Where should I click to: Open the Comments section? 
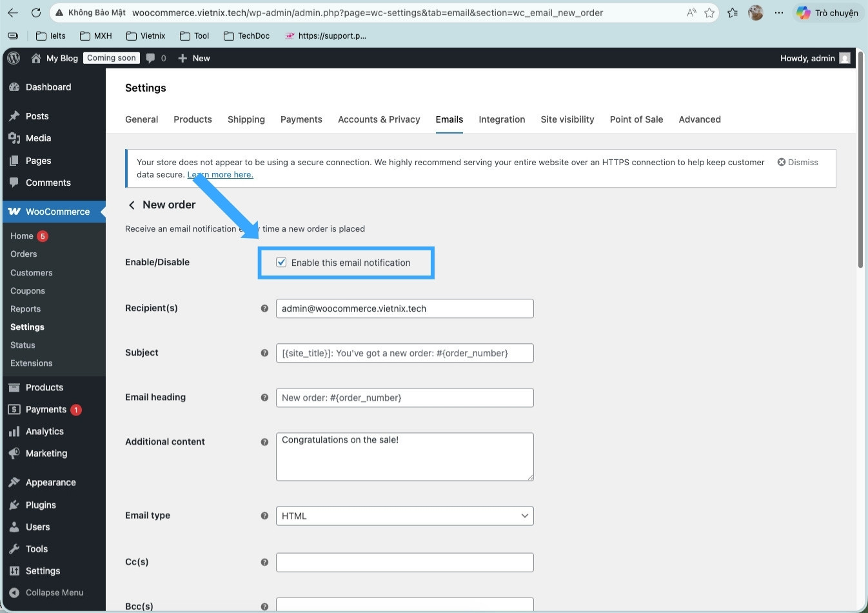coord(14,183)
